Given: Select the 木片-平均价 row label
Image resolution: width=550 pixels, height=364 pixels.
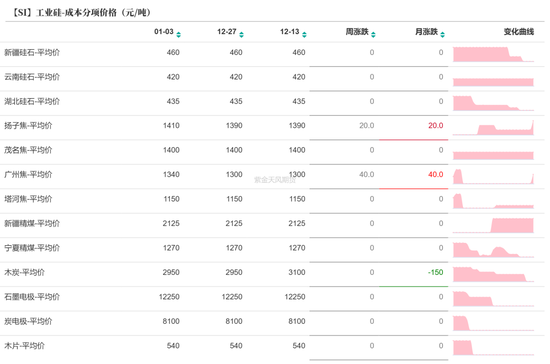Looking at the screenshot, I should tap(24, 346).
